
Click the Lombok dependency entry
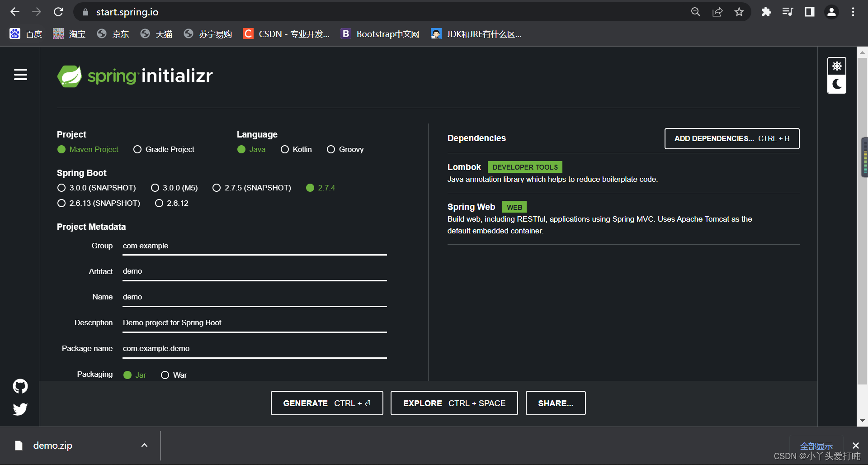623,173
